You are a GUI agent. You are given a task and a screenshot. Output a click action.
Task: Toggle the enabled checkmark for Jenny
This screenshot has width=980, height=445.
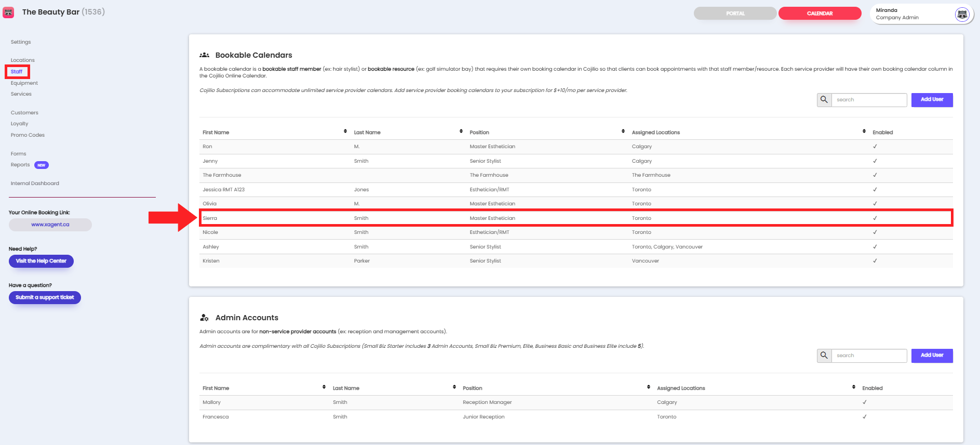875,161
